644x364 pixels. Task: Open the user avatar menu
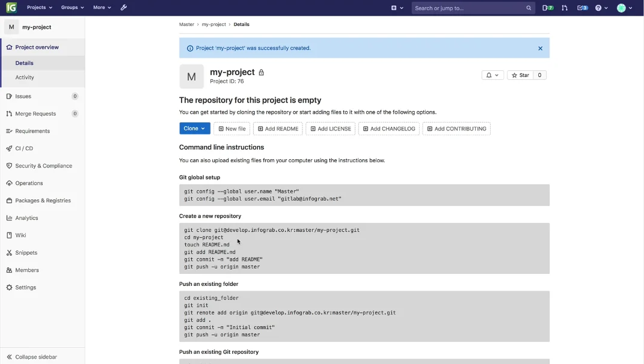click(624, 8)
